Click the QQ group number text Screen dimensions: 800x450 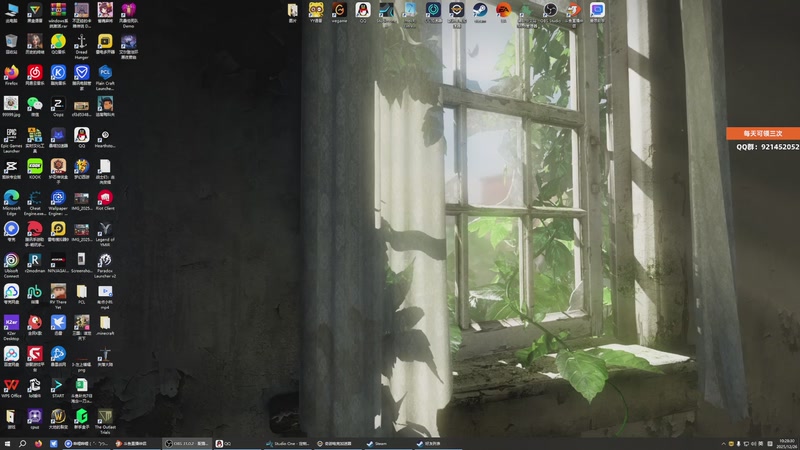pyautogui.click(x=767, y=146)
